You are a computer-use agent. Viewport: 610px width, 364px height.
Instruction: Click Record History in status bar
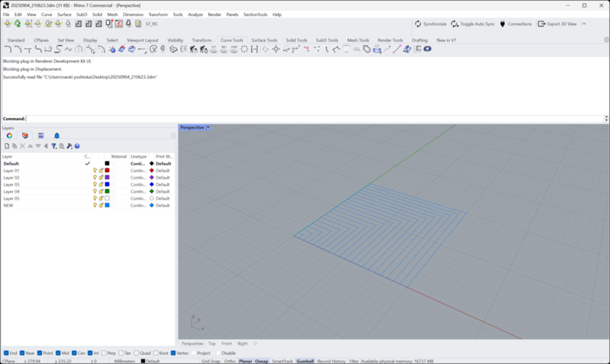(331, 361)
